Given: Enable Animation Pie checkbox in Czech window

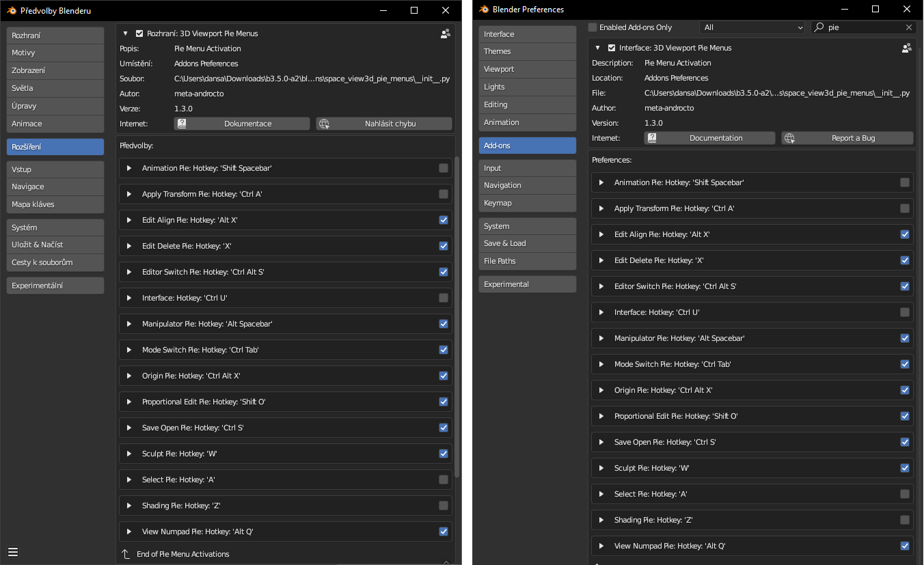Looking at the screenshot, I should (x=444, y=168).
